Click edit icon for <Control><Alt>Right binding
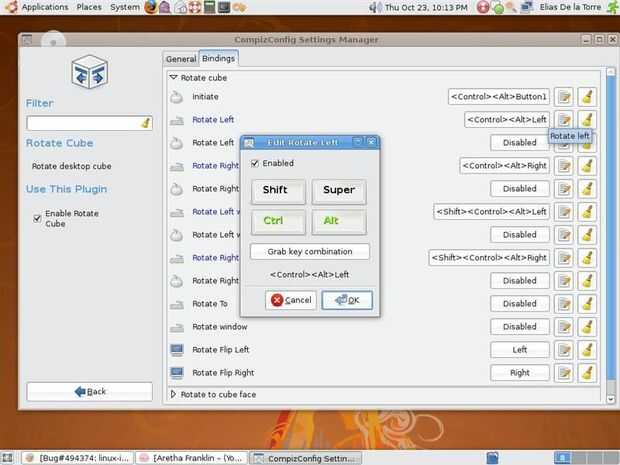Image resolution: width=620 pixels, height=465 pixels. point(563,166)
